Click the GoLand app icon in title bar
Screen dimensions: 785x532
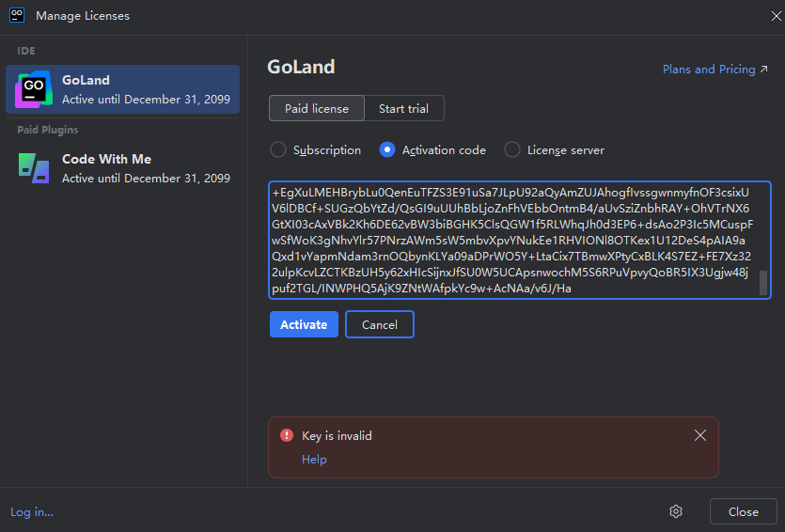pyautogui.click(x=17, y=16)
